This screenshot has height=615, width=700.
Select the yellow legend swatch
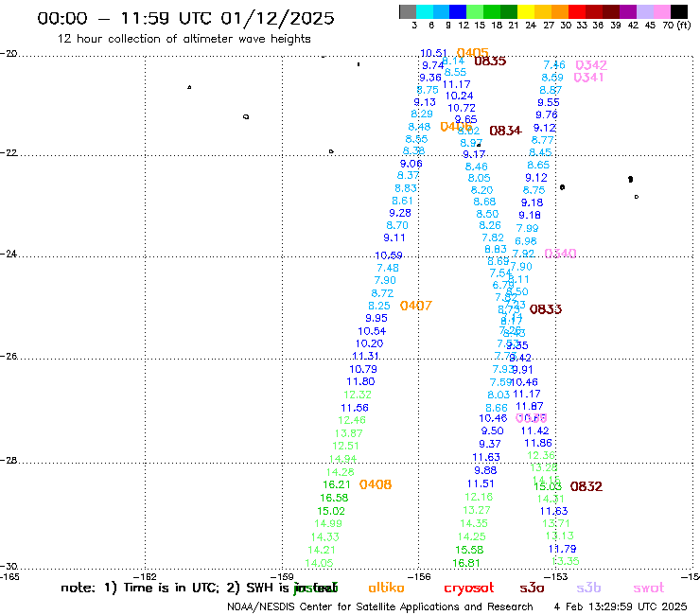[x=525, y=11]
